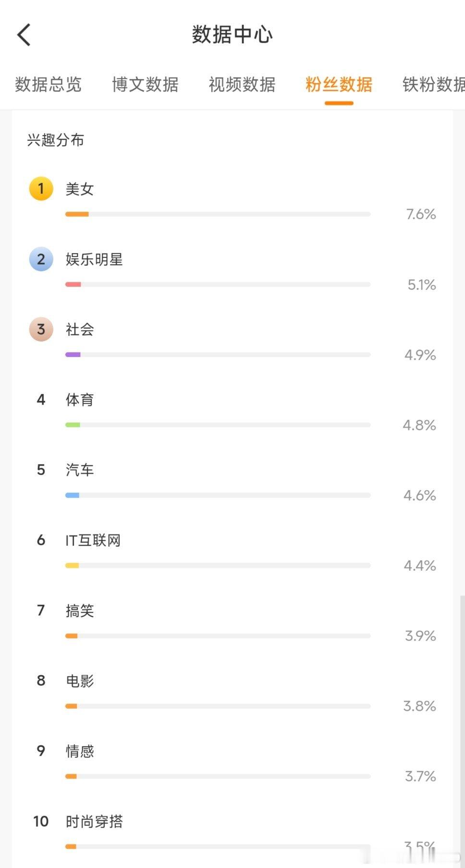Screen dimensions: 465x868
Task: Tap the 时尚穿搭 interest label
Action: 94,821
